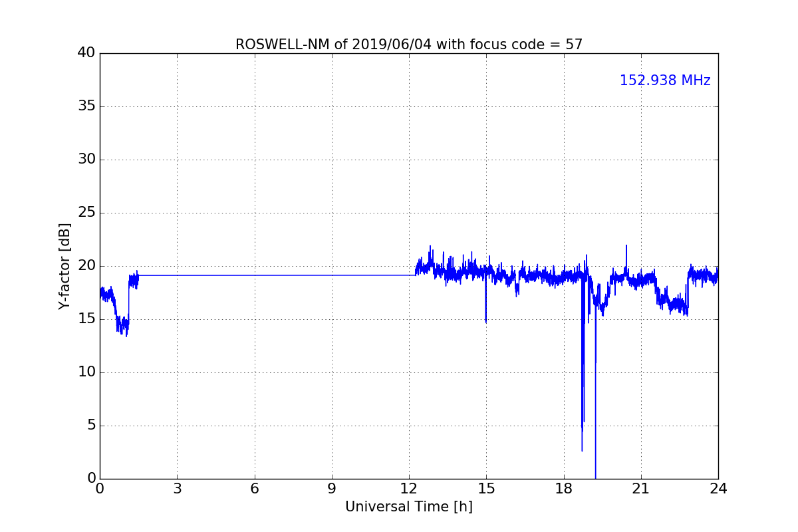Click x-axis tick label 24
The image size is (798, 532).
[x=718, y=489]
